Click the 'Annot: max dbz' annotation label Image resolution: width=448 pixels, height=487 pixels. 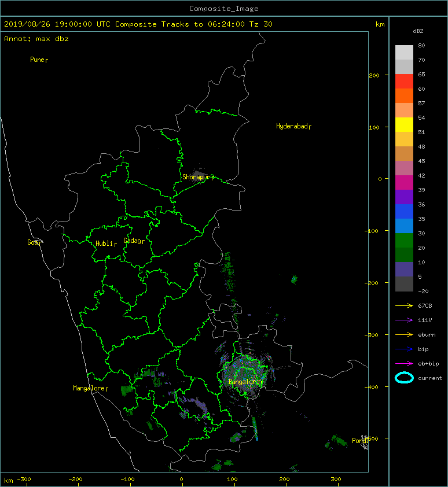(36, 39)
